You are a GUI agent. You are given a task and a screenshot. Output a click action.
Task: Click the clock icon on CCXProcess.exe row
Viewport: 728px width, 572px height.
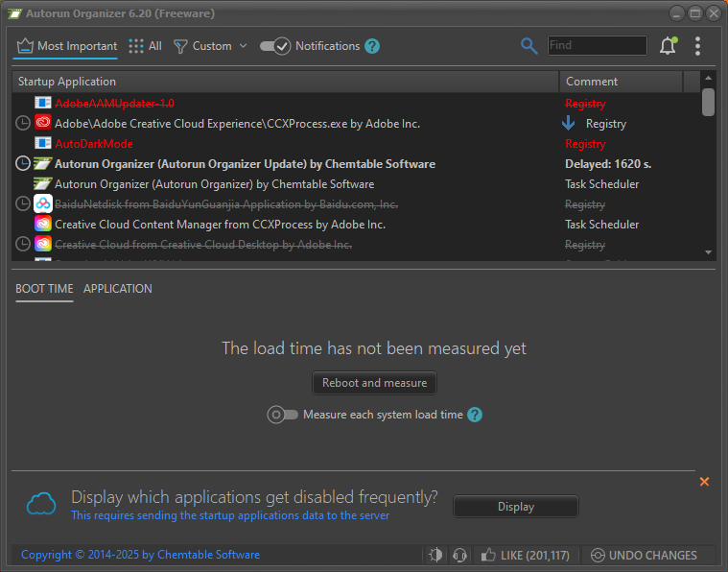tap(23, 123)
